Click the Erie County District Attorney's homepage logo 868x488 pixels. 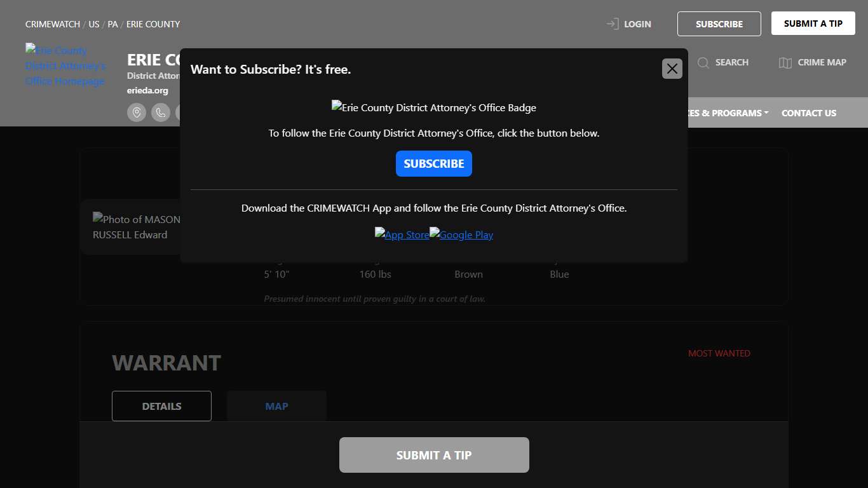(x=65, y=65)
